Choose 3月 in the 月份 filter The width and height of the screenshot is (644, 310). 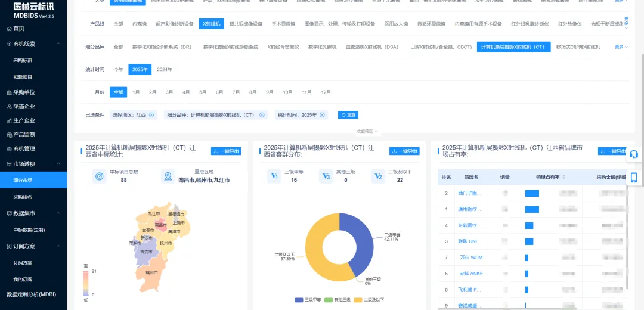pos(169,92)
